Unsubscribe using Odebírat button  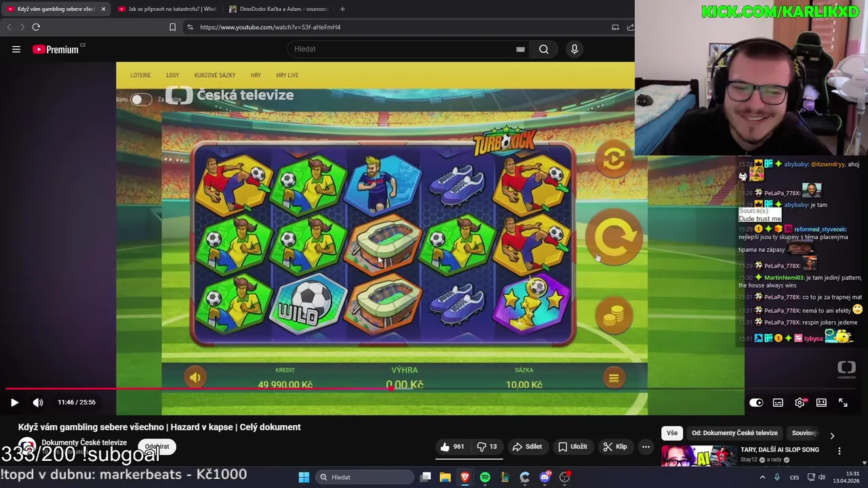[157, 447]
